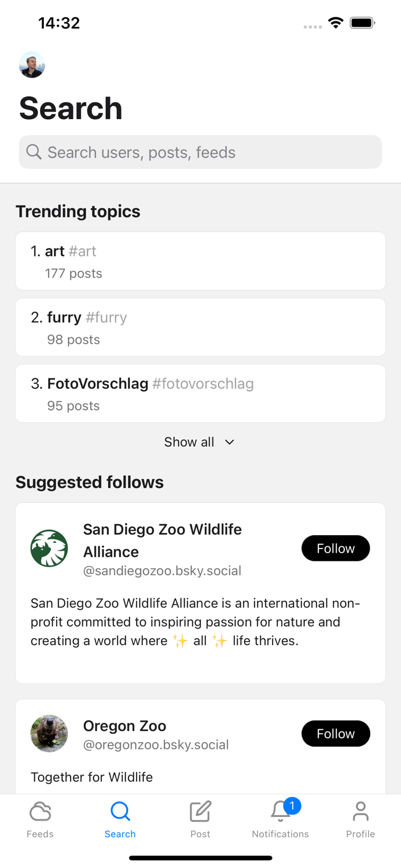Image resolution: width=401 pixels, height=868 pixels.
Task: Click the San Diego Zoo avatar logo
Action: pos(49,549)
